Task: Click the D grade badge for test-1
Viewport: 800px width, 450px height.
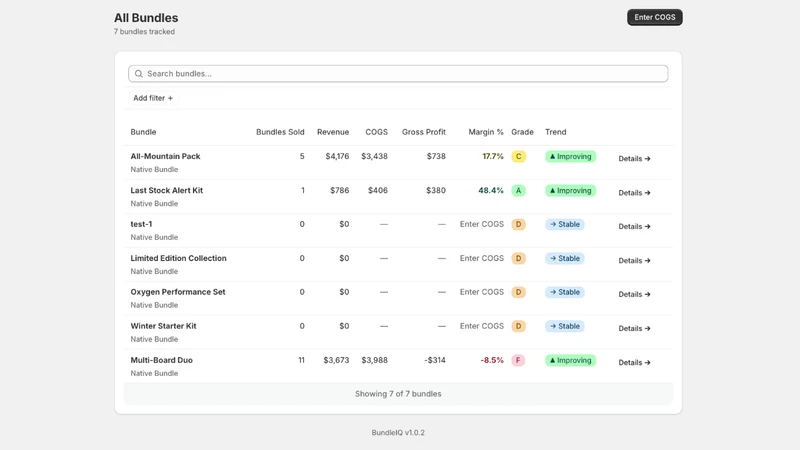Action: coord(518,224)
